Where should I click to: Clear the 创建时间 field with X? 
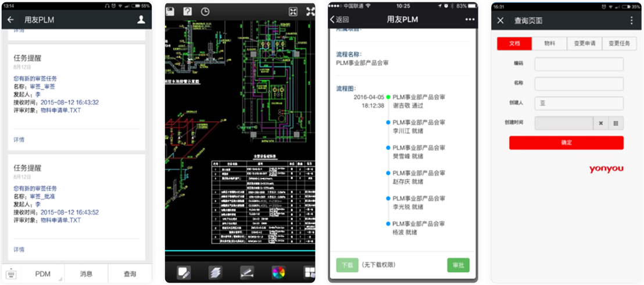click(600, 123)
